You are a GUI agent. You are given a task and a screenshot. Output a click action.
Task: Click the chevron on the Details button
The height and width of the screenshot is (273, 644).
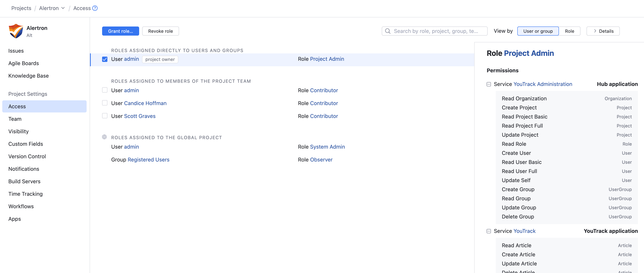tap(595, 31)
